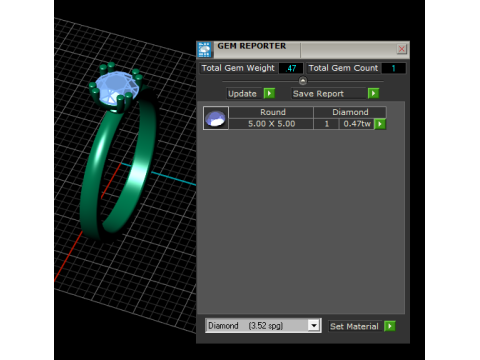Collapse the panel using the round arrow toggle
This screenshot has height=360, width=480.
[303, 81]
